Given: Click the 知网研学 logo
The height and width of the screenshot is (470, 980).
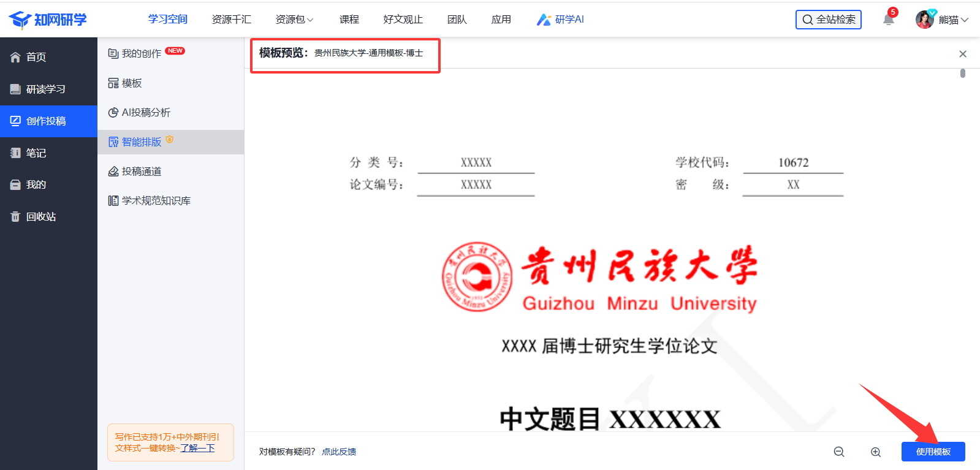Looking at the screenshot, I should [x=48, y=20].
